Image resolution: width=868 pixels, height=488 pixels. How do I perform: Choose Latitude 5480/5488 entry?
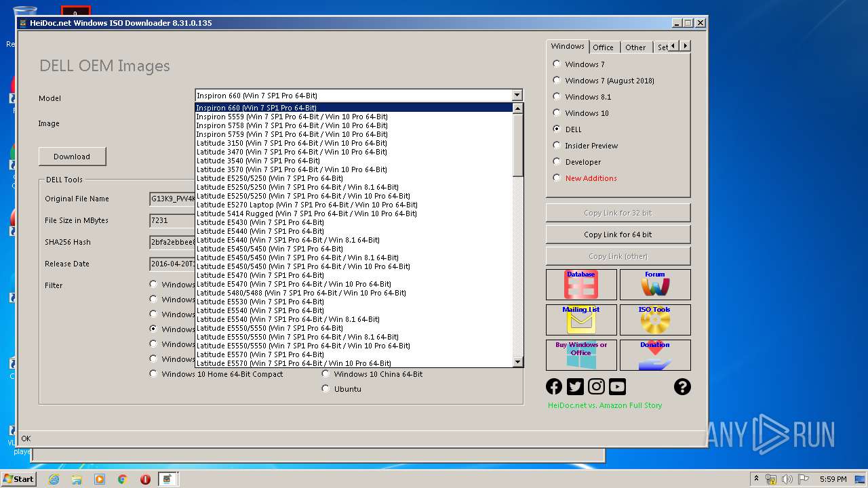354,293
